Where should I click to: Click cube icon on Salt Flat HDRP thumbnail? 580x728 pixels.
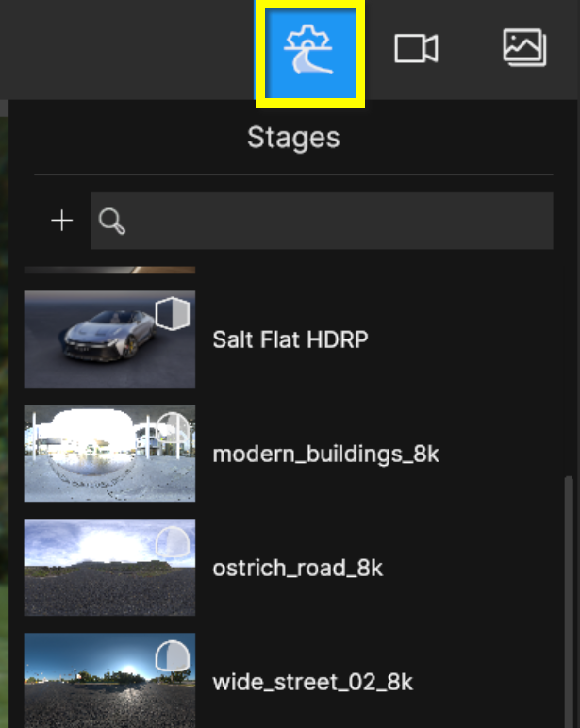(172, 314)
